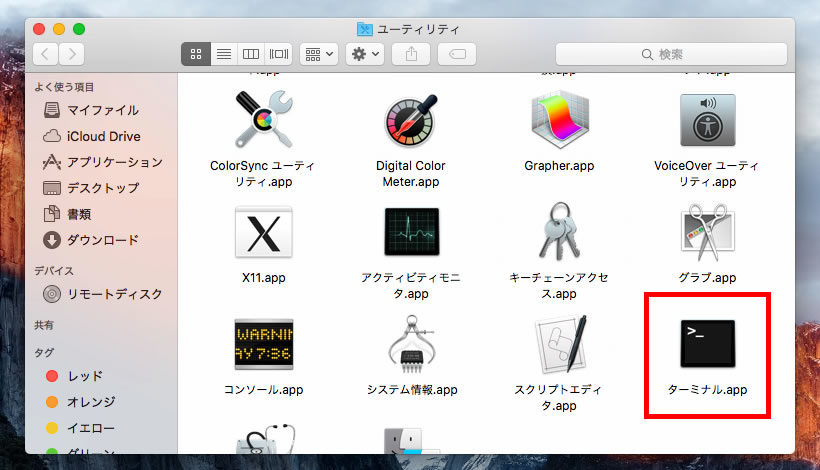Switch to column view
Viewport: 820px width, 470px height.
click(x=251, y=54)
